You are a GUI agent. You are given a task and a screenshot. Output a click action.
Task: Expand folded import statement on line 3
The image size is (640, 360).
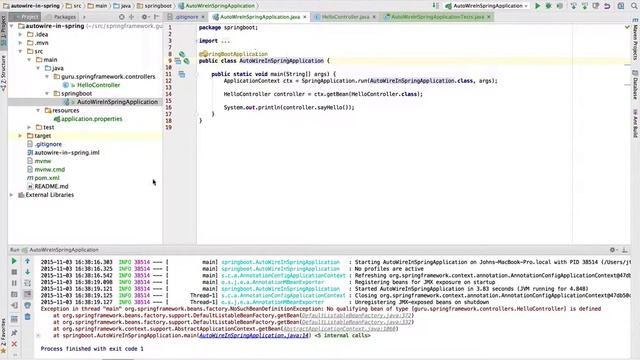tap(225, 41)
